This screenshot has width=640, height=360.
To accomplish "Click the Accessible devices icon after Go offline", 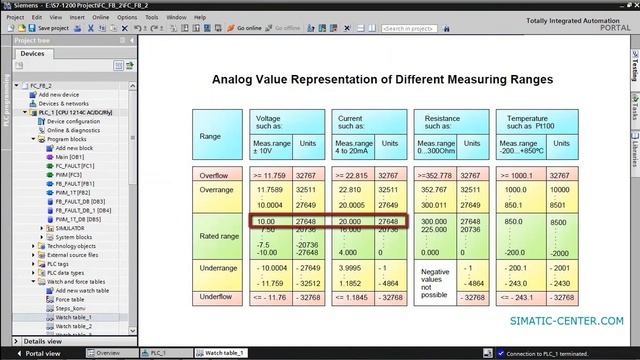I will click(x=311, y=28).
